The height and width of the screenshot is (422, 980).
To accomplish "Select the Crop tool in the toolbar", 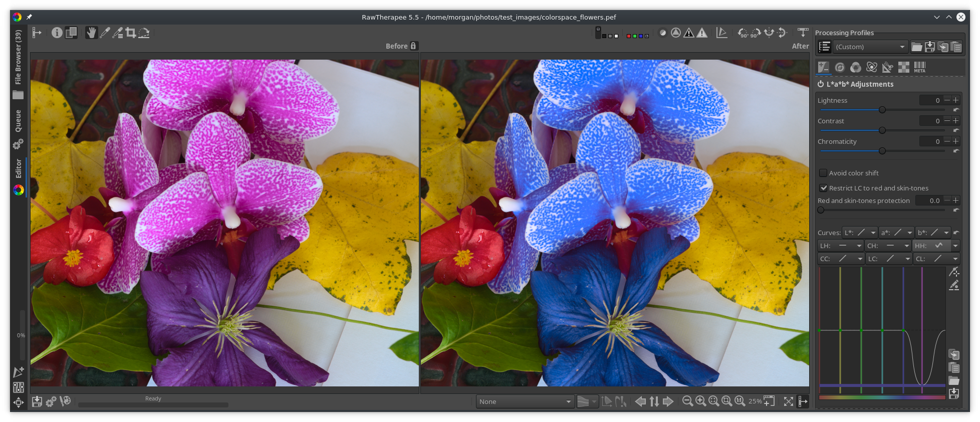I will coord(131,33).
